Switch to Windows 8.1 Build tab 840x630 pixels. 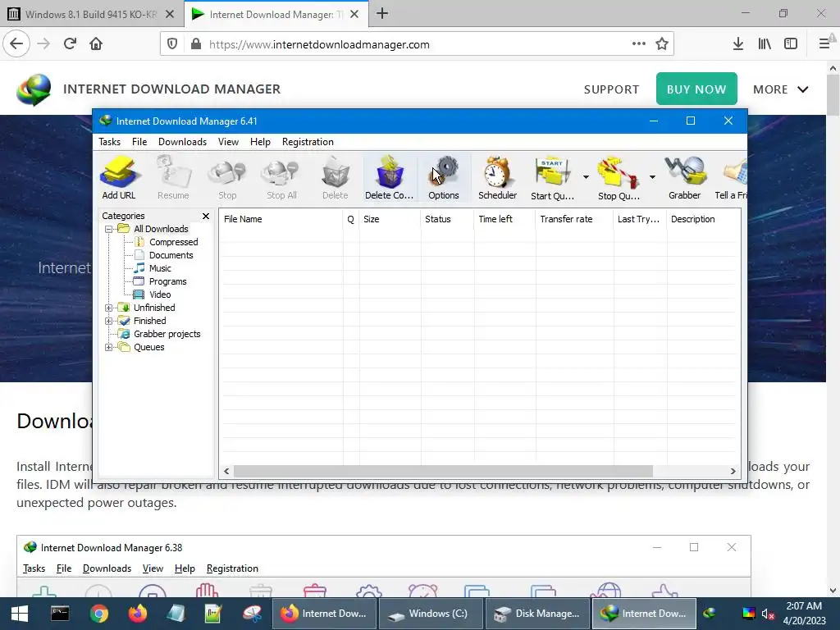(x=91, y=15)
